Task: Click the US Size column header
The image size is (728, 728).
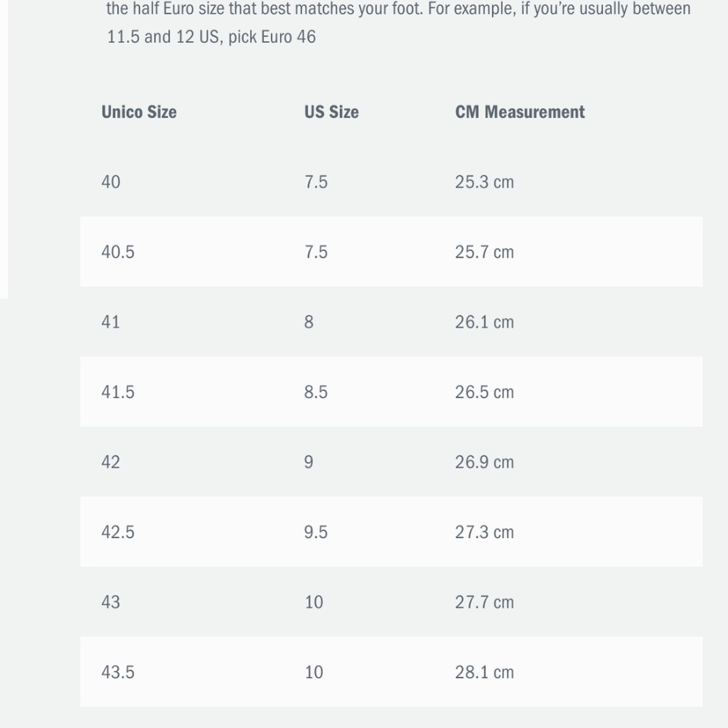Action: (x=331, y=112)
